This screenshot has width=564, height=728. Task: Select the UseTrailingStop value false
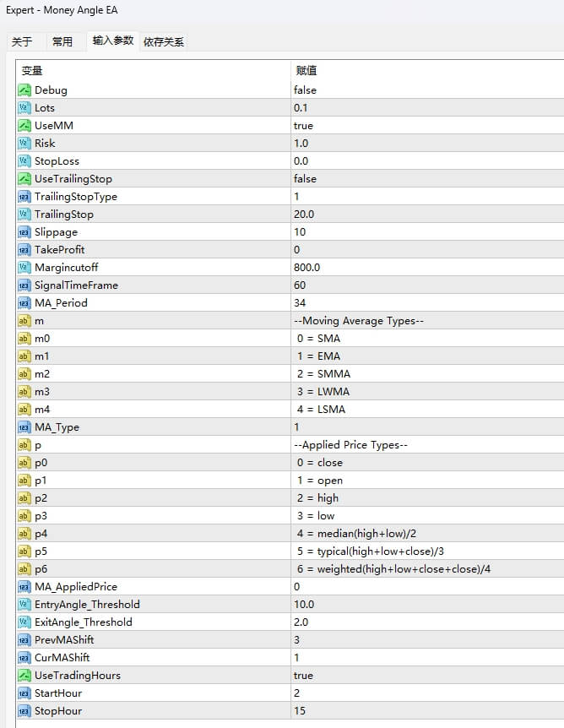click(305, 179)
